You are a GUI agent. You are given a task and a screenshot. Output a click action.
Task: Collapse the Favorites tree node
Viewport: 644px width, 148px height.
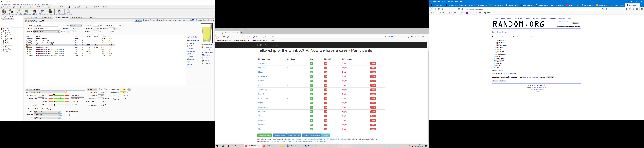click(x=1, y=31)
